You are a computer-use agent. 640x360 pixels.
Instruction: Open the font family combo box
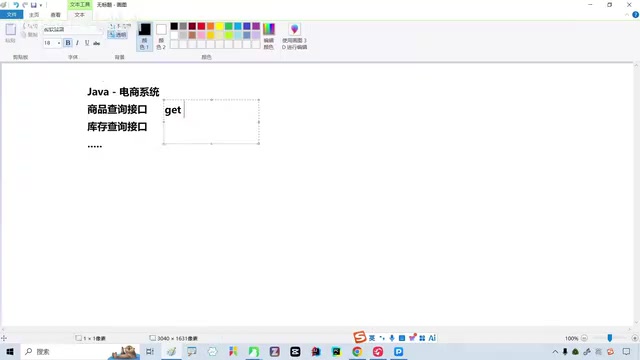click(x=73, y=29)
